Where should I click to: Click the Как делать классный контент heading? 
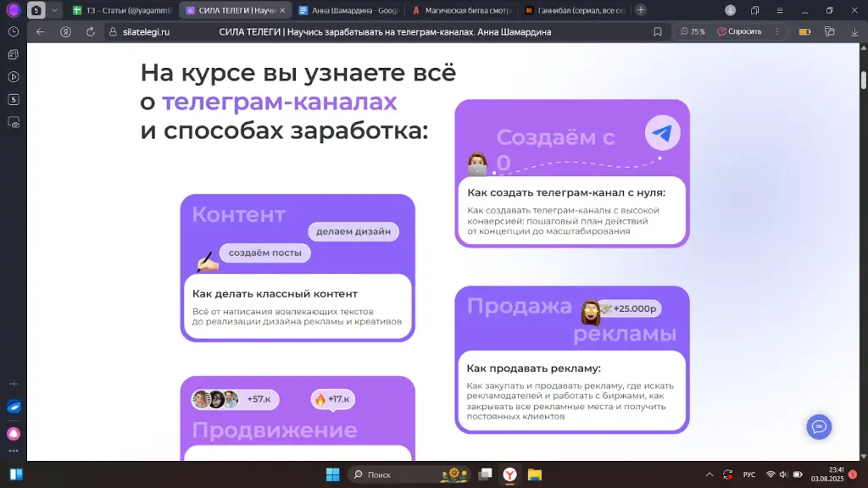coord(275,294)
